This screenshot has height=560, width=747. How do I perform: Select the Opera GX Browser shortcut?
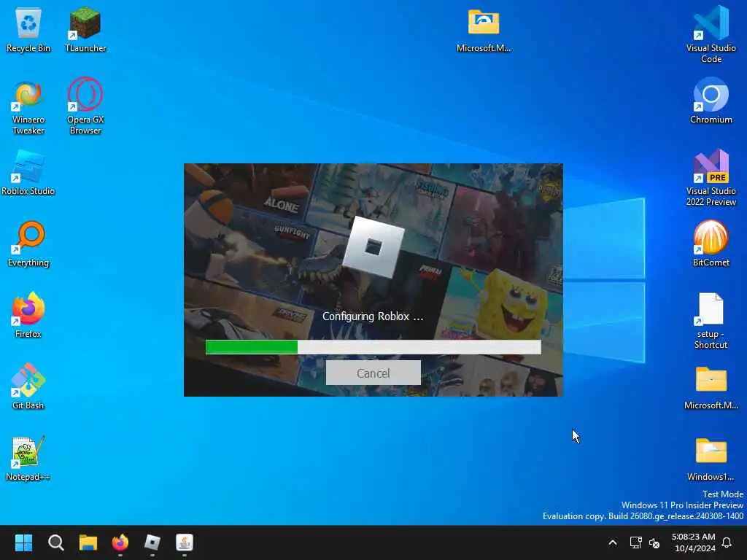(x=85, y=106)
